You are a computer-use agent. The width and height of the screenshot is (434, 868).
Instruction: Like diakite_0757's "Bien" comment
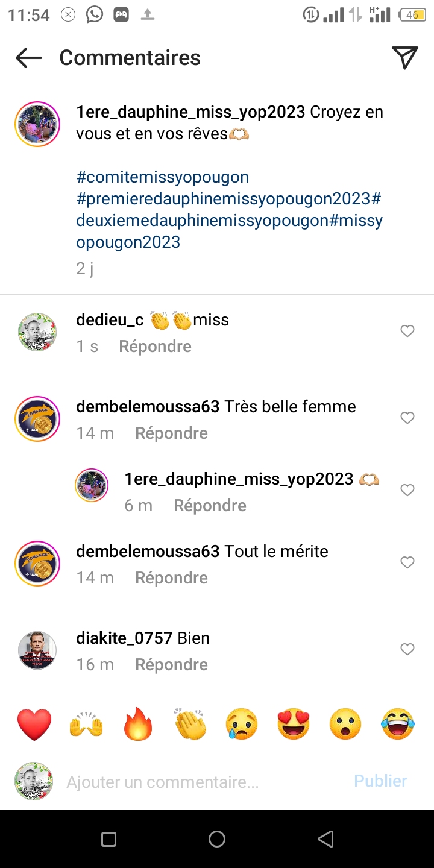[407, 649]
